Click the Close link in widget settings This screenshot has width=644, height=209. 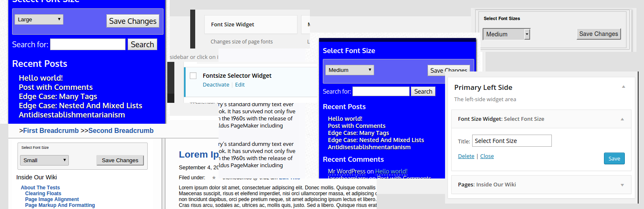click(487, 156)
